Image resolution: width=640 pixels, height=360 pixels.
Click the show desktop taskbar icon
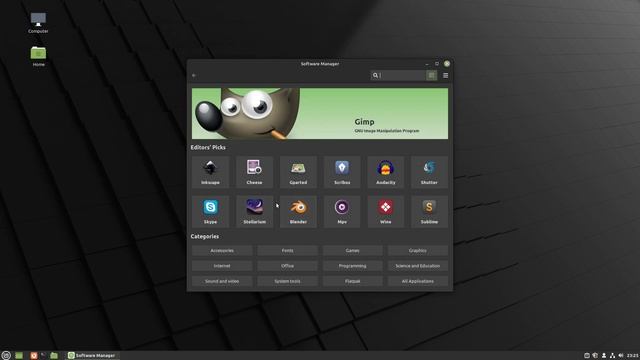tap(19, 356)
